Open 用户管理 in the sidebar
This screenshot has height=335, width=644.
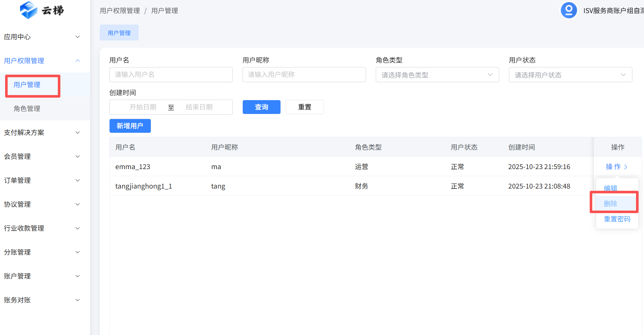(x=27, y=85)
